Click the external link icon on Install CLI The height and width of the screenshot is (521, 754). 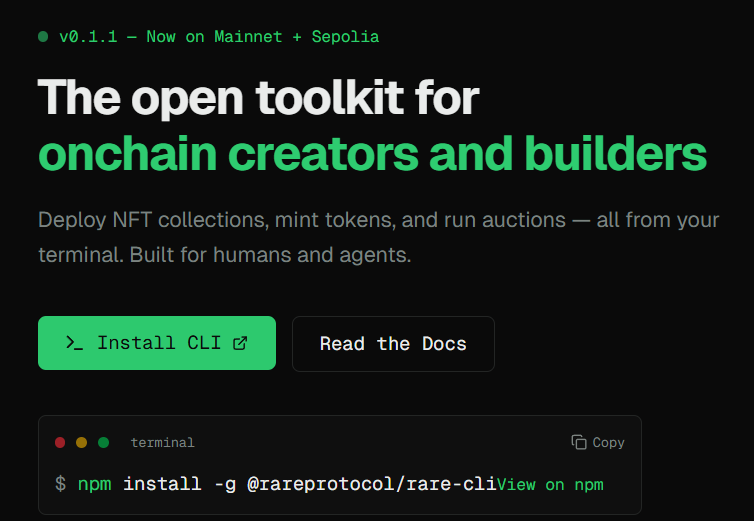(240, 343)
